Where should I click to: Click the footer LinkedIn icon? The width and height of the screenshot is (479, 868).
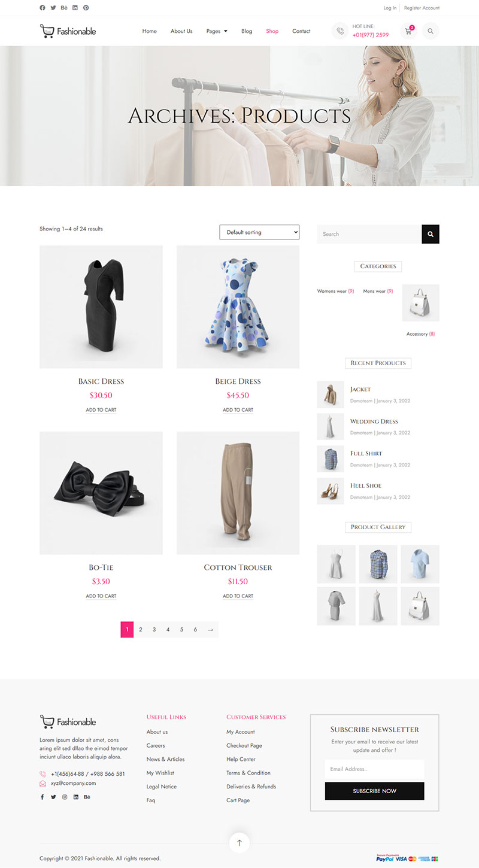(76, 797)
